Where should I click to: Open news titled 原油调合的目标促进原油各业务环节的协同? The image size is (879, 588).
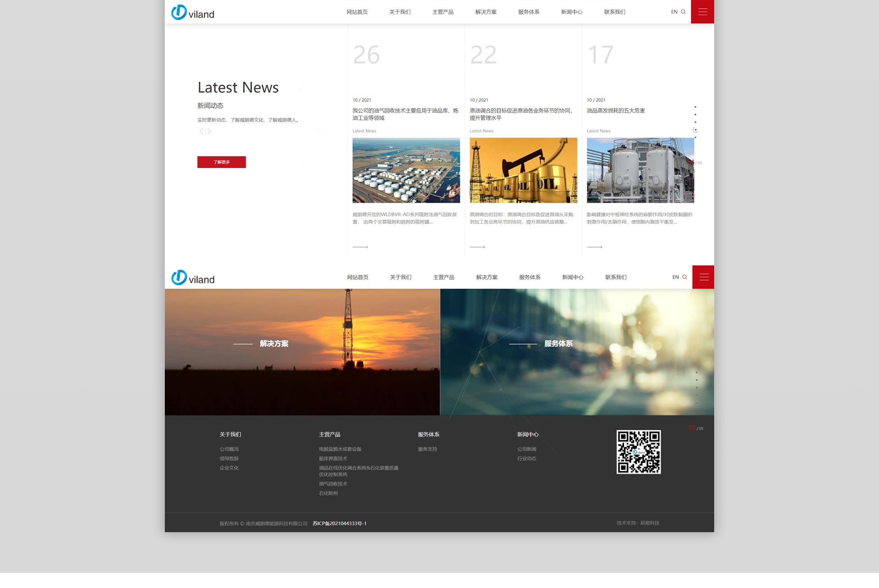click(521, 114)
